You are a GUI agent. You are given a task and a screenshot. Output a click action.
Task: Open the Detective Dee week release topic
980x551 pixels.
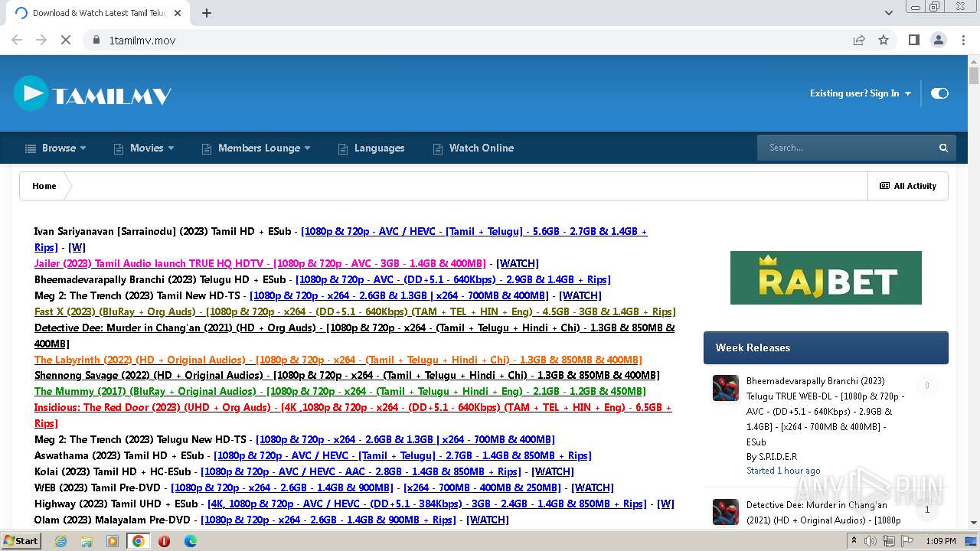tap(823, 512)
